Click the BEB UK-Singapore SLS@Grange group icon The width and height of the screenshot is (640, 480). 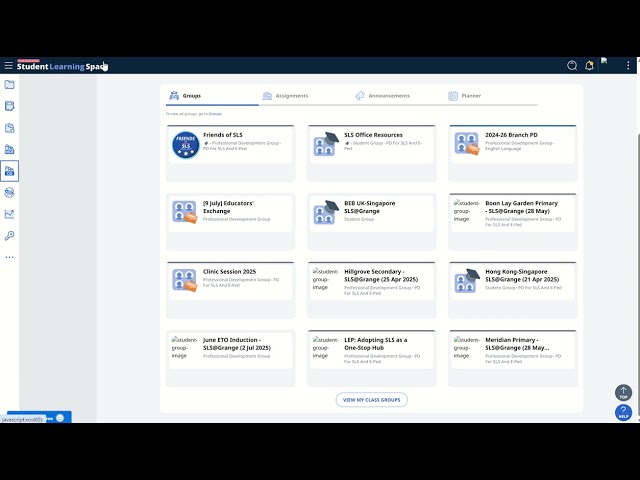click(326, 212)
